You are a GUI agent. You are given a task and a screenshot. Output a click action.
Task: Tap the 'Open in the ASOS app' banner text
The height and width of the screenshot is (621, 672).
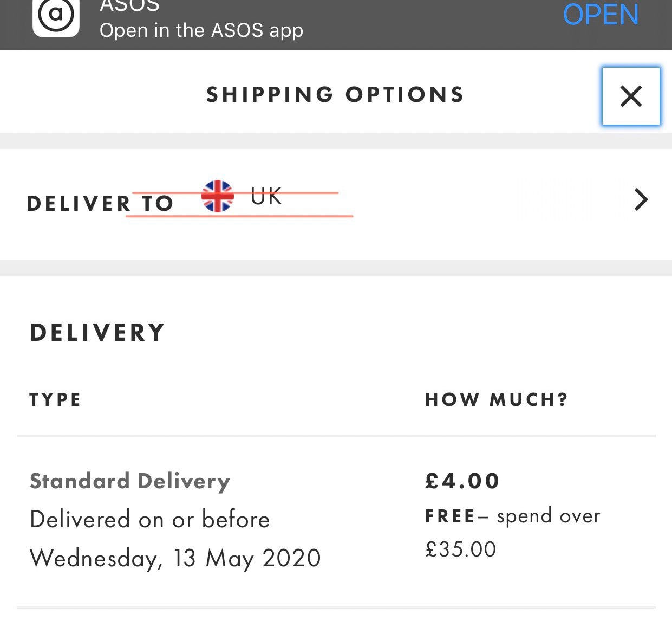tap(201, 30)
